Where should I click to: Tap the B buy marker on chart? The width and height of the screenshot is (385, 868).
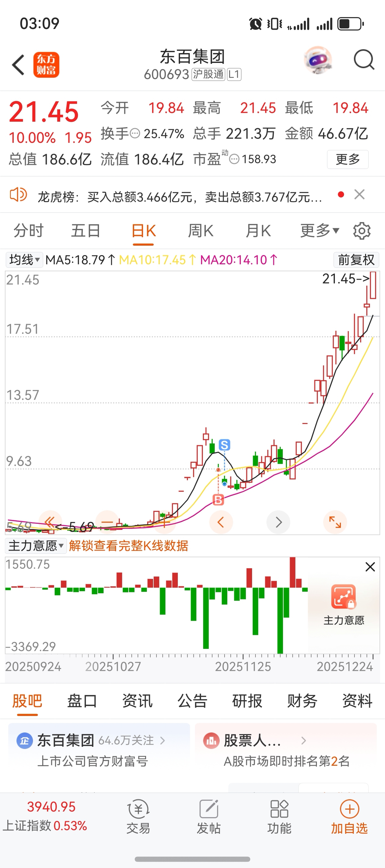(218, 500)
